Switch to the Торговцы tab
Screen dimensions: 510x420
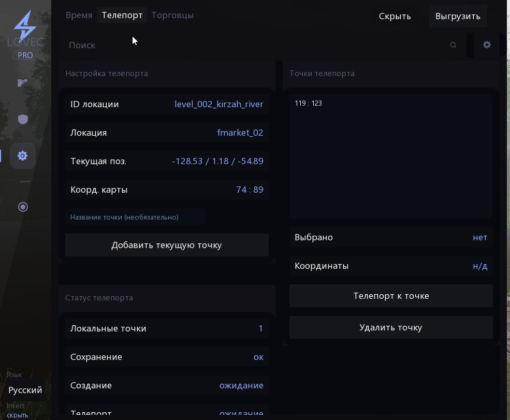click(x=172, y=16)
